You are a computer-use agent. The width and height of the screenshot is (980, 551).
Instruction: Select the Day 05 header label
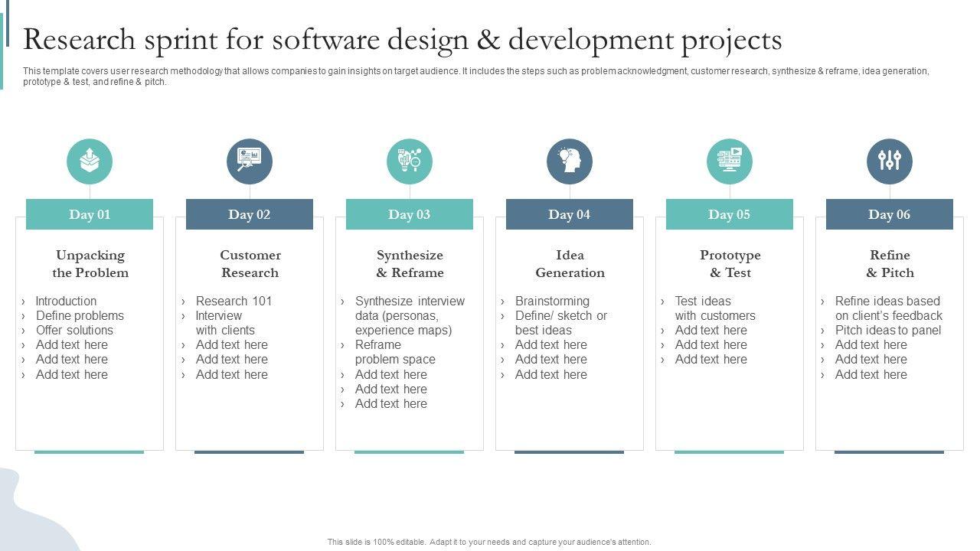[730, 214]
